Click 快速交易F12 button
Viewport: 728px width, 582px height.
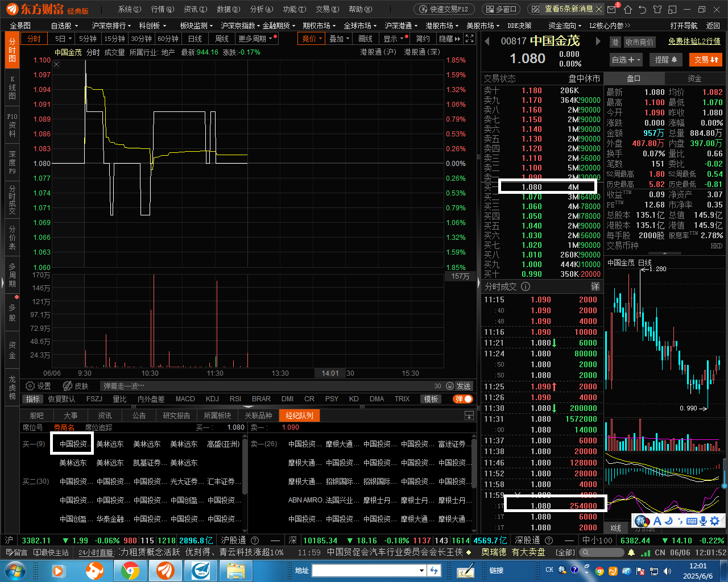pyautogui.click(x=444, y=9)
